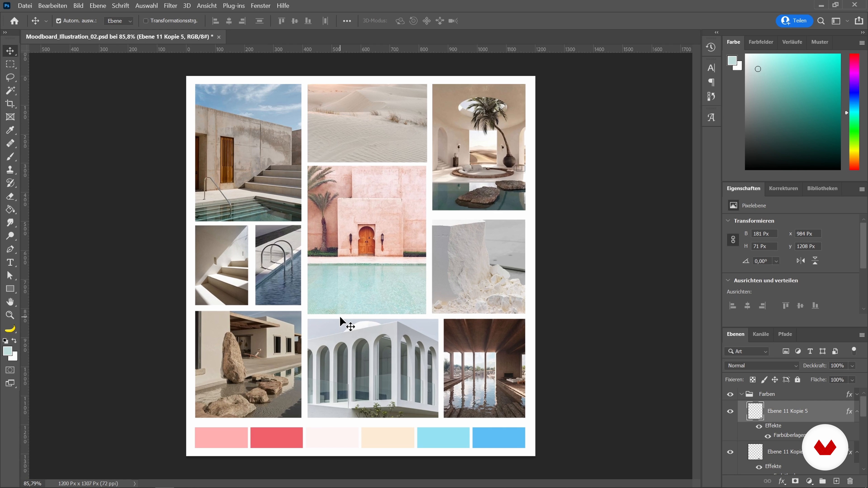Select the Frame tool
The height and width of the screenshot is (488, 868).
pyautogui.click(x=10, y=117)
